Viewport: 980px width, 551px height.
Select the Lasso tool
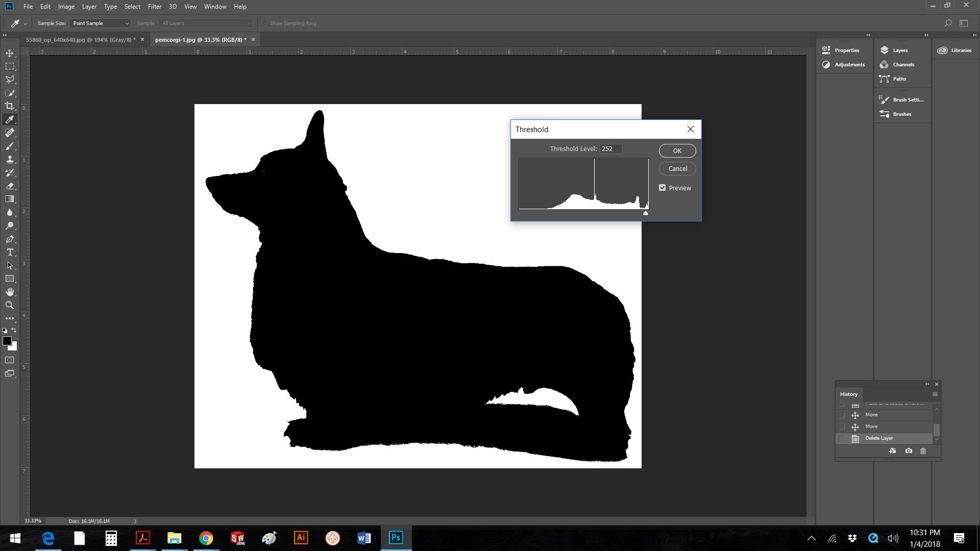click(x=10, y=80)
